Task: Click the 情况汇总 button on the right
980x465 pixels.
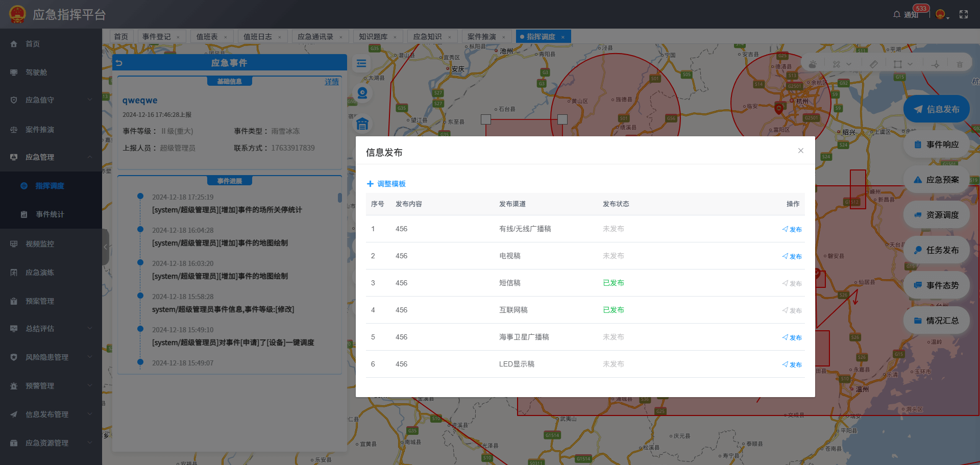Action: (936, 320)
